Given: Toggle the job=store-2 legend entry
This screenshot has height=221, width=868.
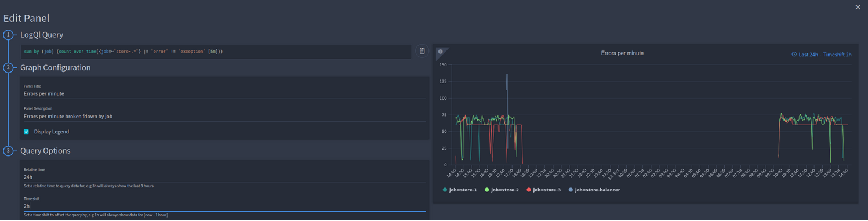Looking at the screenshot, I should point(502,190).
